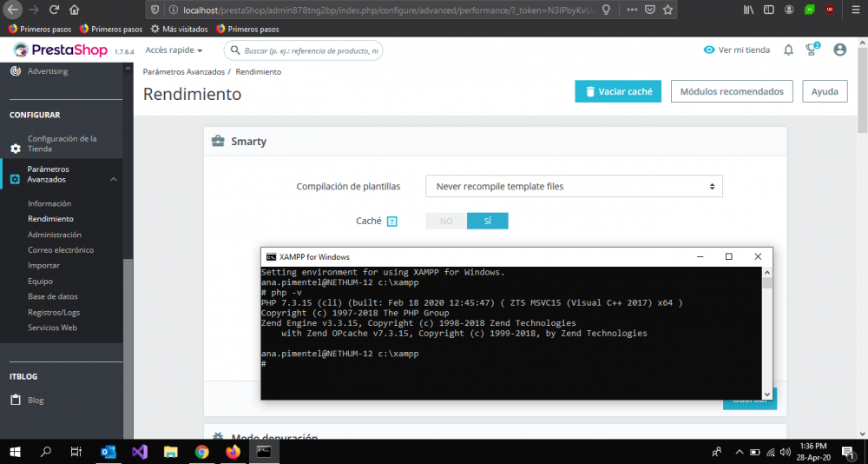Open the Firefox library icon
The image size is (868, 464).
click(x=749, y=10)
